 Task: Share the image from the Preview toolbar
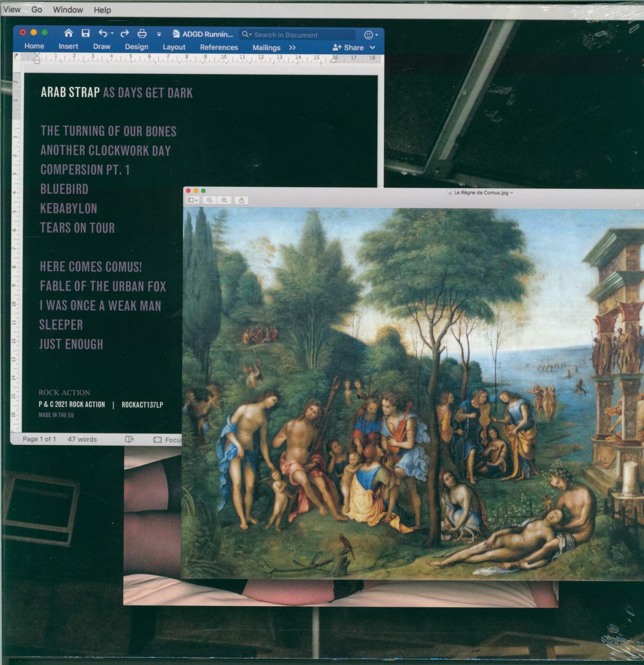[x=241, y=200]
